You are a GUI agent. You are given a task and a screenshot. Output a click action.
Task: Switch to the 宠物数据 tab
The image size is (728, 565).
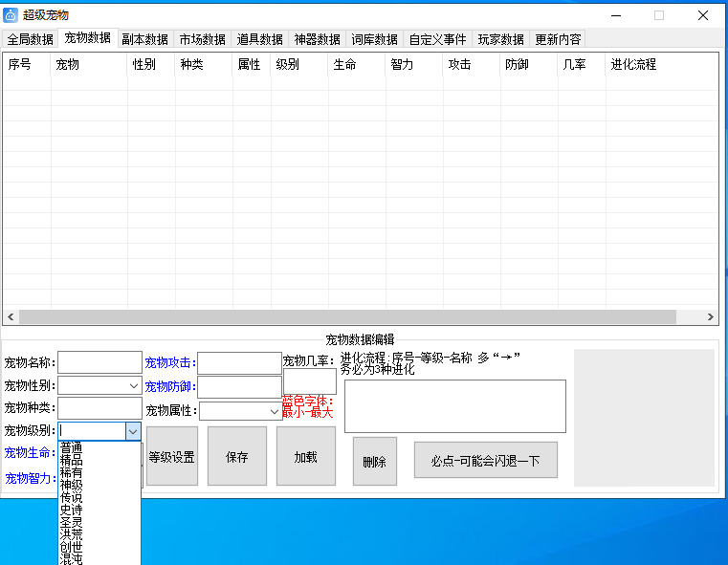point(87,38)
